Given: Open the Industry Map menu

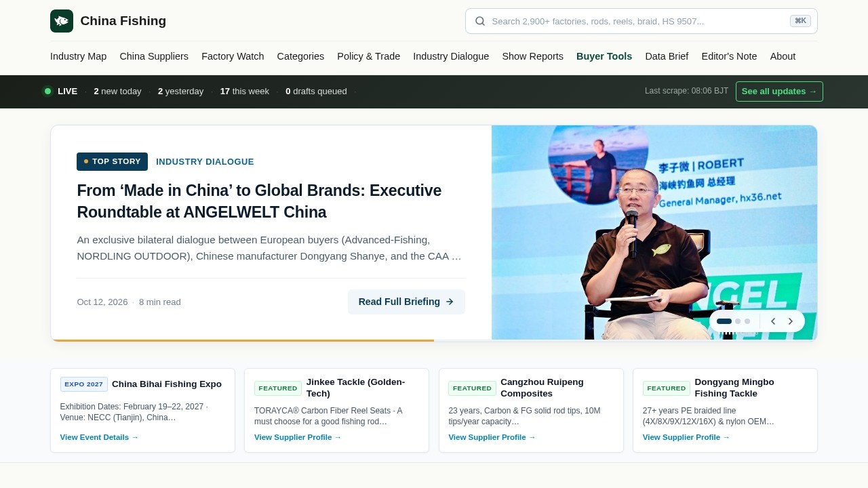Looking at the screenshot, I should (78, 56).
